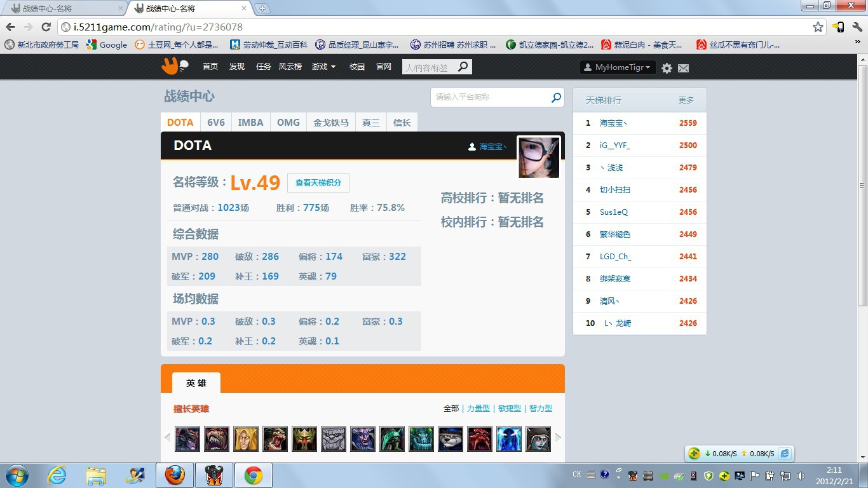Select the first hero icon in 擅长英雄
The width and height of the screenshot is (868, 488).
pyautogui.click(x=187, y=439)
